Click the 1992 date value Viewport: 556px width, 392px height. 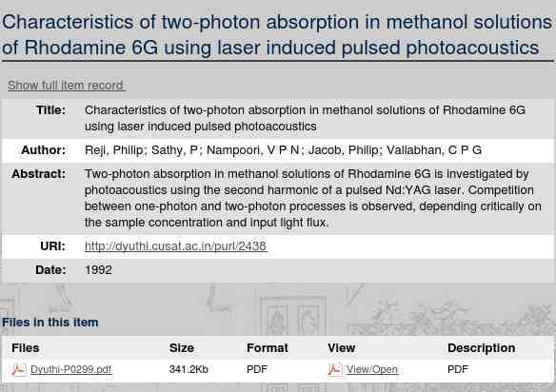99,270
